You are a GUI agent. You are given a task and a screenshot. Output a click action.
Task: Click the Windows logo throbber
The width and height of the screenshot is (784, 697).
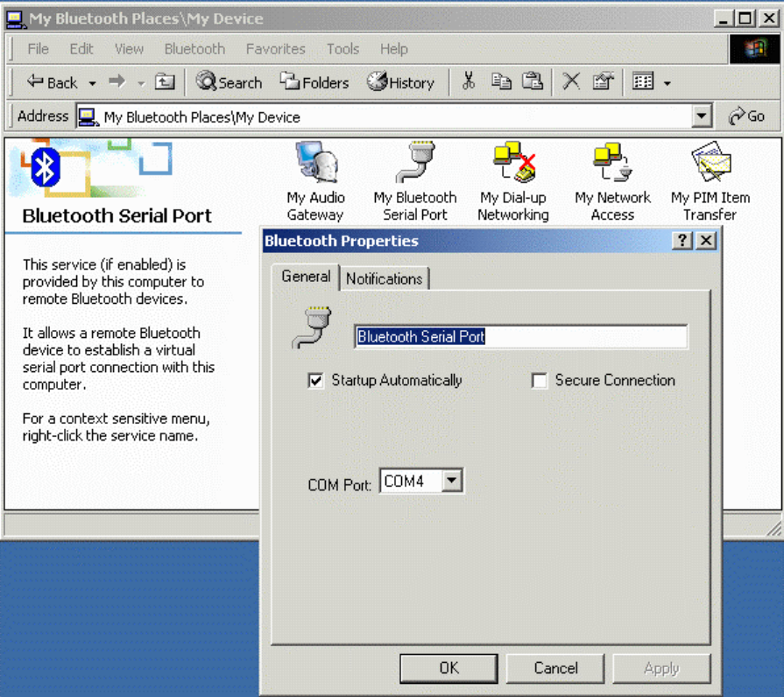pos(754,49)
